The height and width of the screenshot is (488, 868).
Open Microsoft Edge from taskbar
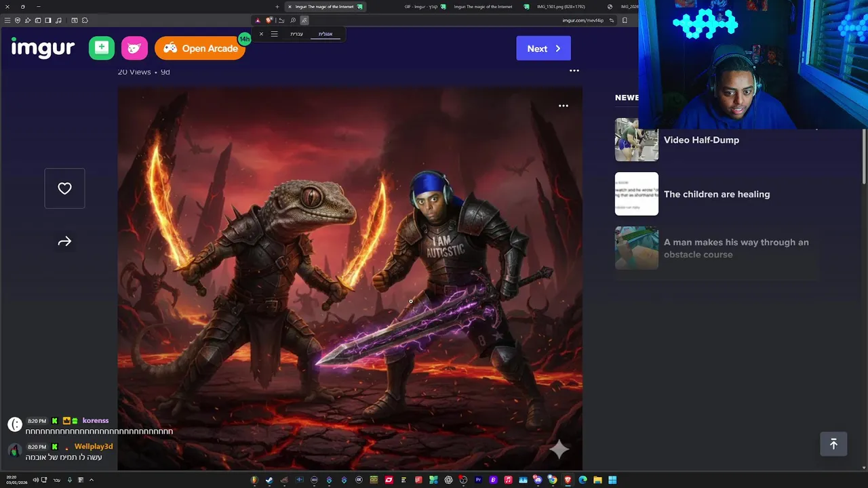click(x=583, y=480)
